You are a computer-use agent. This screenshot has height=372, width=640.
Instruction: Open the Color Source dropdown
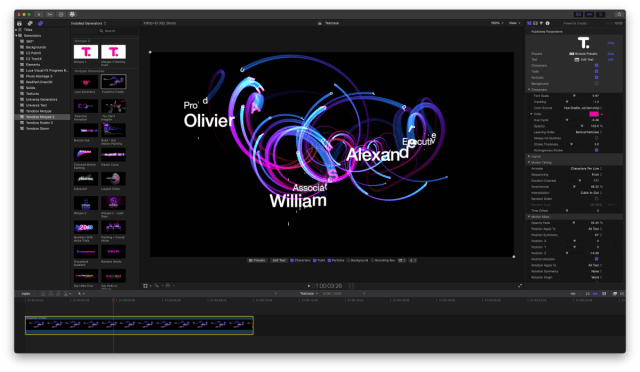pyautogui.click(x=583, y=108)
